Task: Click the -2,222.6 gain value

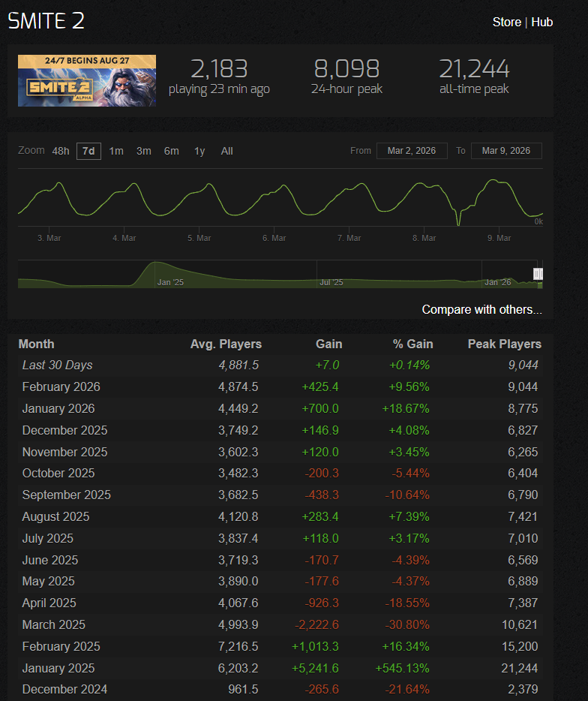Action: click(316, 624)
